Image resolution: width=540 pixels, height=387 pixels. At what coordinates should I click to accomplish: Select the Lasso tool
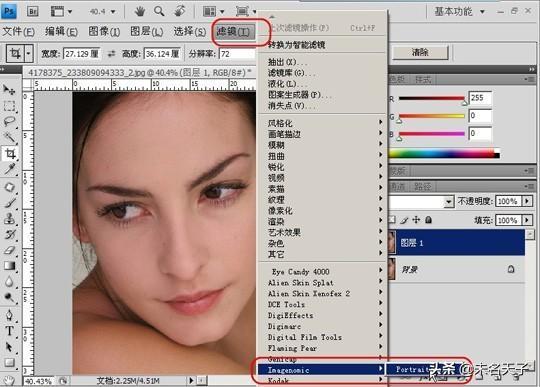[9, 122]
